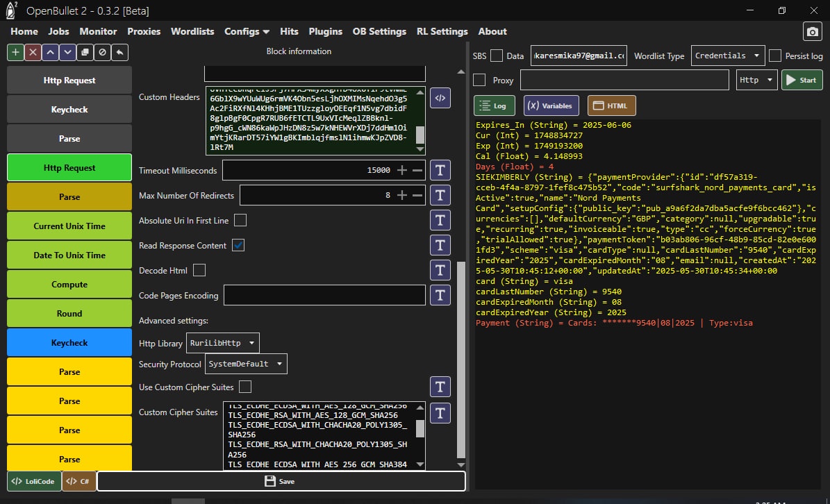Open the Http Library dropdown
This screenshot has height=504, width=830.
[223, 343]
